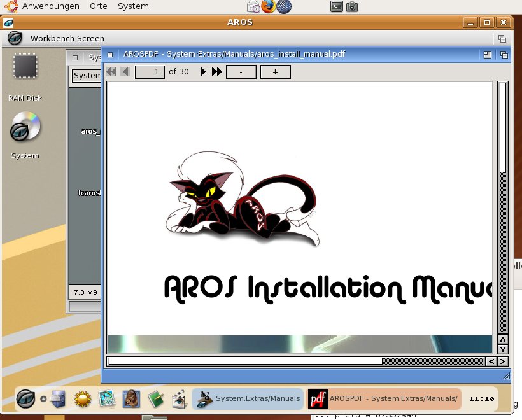Open the green book icon in the dock
The height and width of the screenshot is (420, 522).
[x=156, y=399]
